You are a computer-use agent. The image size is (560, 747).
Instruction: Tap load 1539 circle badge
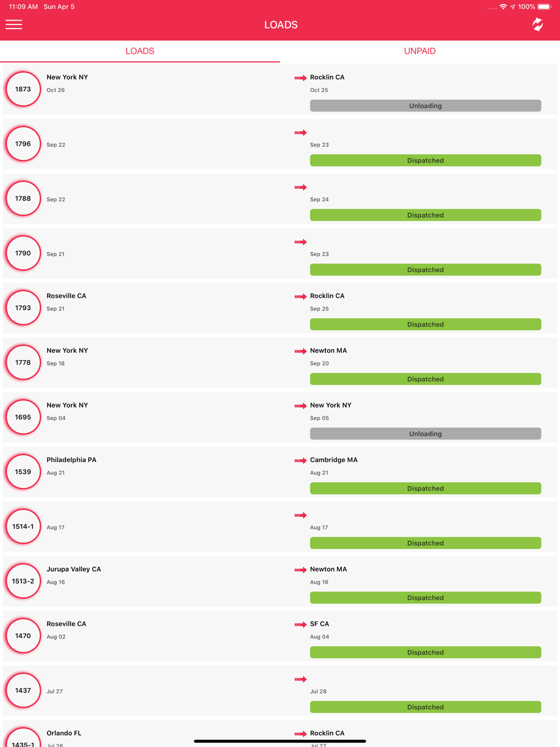pos(23,472)
